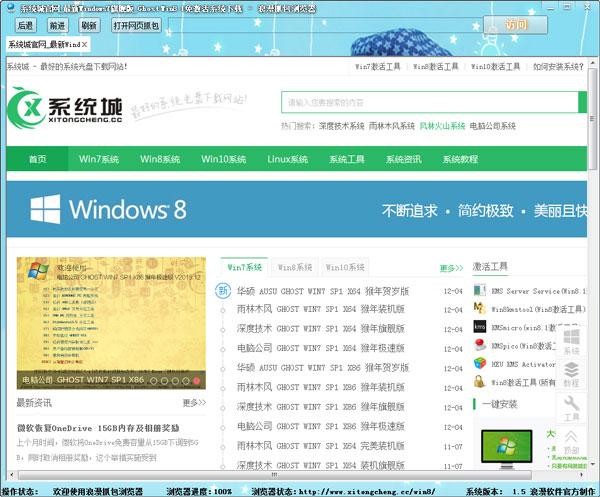Image resolution: width=600 pixels, height=497 pixels.
Task: Click the 系统城 logo icon
Action: click(65, 108)
